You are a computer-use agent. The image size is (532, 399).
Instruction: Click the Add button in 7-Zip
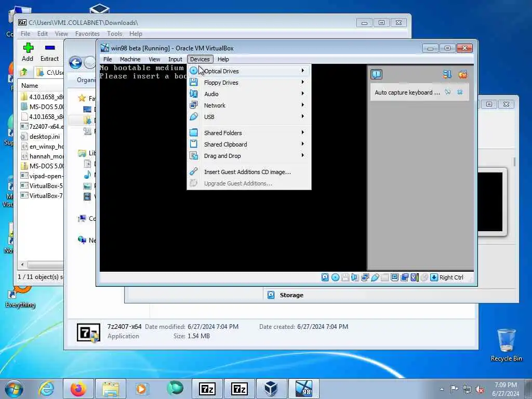[28, 52]
